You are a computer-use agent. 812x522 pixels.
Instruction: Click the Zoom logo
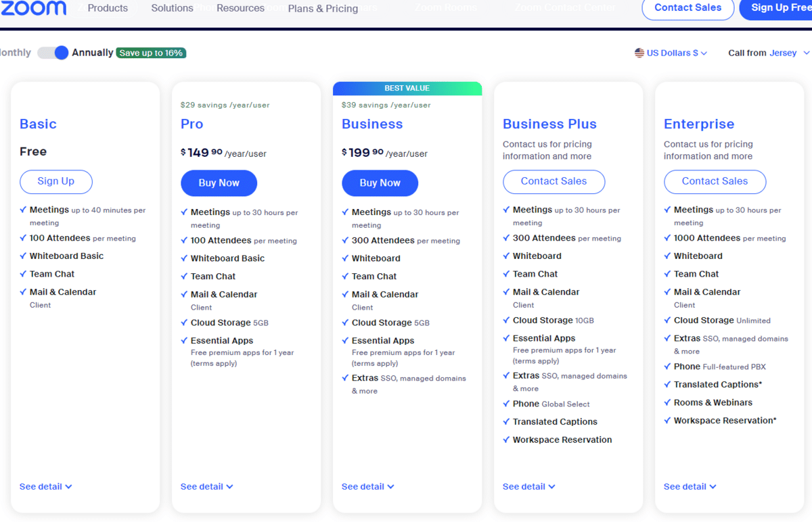tap(33, 8)
